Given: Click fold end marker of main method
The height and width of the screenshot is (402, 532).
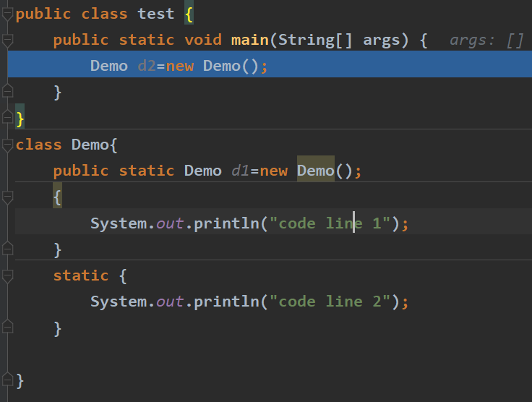Looking at the screenshot, I should 7,91.
